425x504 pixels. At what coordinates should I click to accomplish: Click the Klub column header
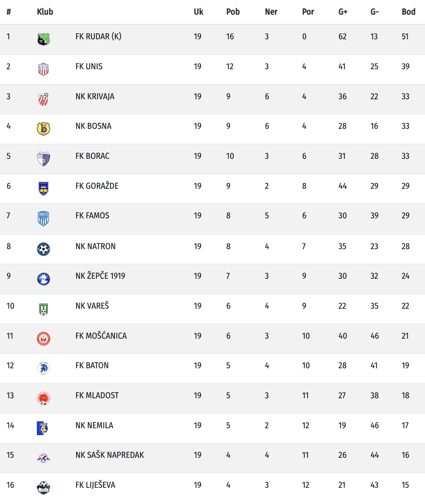pos(45,12)
